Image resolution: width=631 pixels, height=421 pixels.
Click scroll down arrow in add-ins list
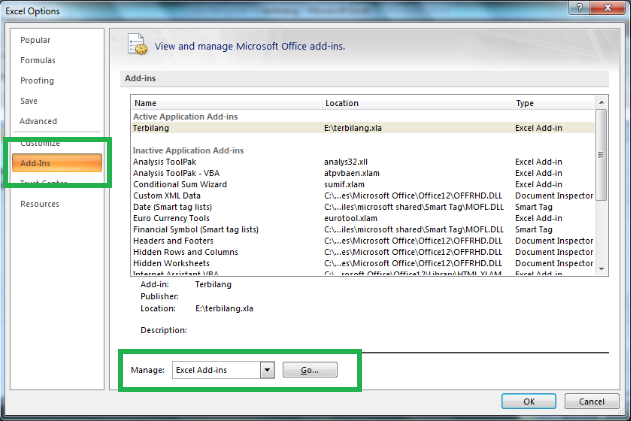601,269
